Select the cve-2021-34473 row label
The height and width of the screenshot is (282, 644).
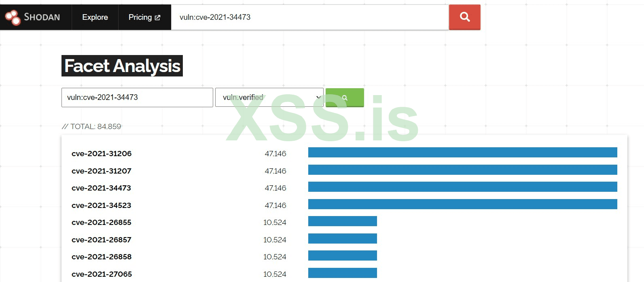click(101, 188)
